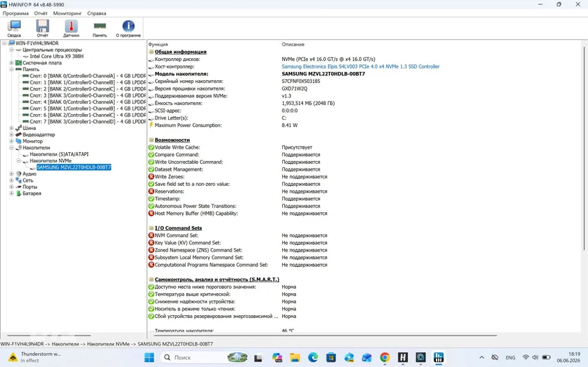
Task: Select Intel Core Ultra X9 388H item
Action: [x=57, y=56]
